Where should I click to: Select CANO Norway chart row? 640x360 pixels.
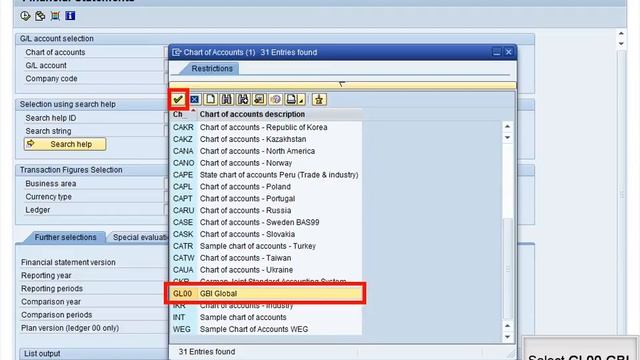pos(266,163)
